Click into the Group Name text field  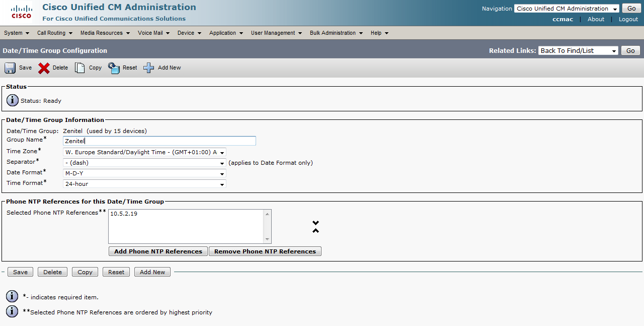(159, 141)
